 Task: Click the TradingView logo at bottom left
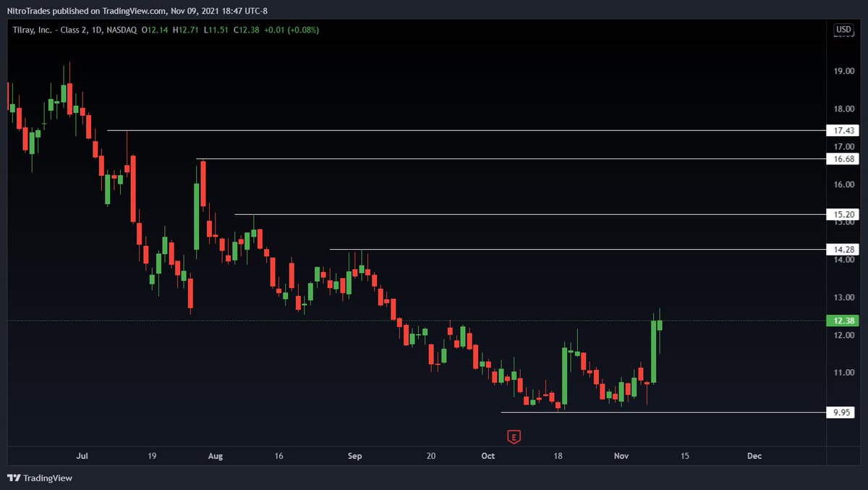pyautogui.click(x=40, y=478)
